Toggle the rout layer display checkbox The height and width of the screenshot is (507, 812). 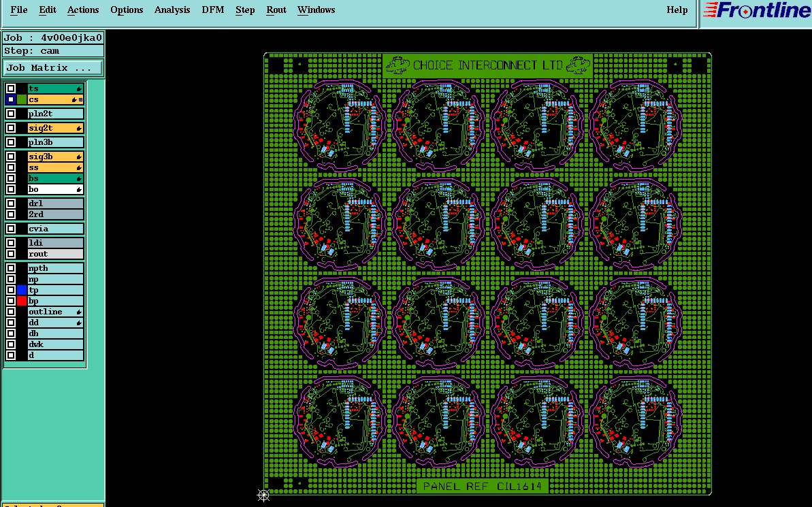point(11,254)
